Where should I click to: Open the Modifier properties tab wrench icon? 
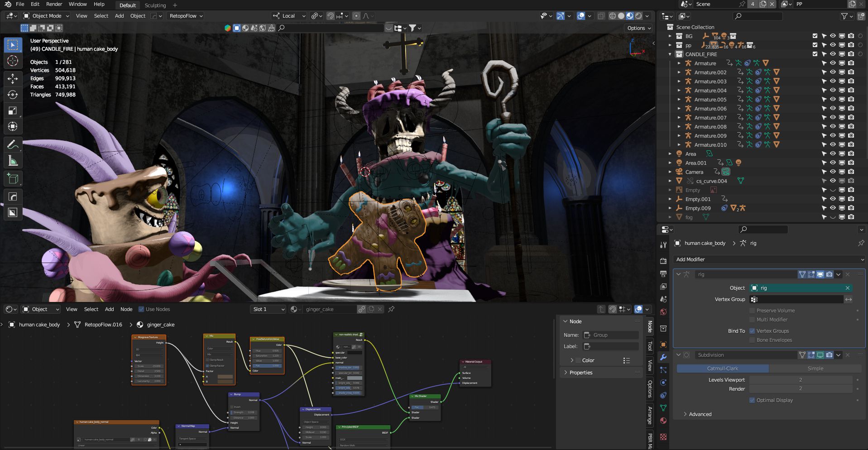pos(663,357)
